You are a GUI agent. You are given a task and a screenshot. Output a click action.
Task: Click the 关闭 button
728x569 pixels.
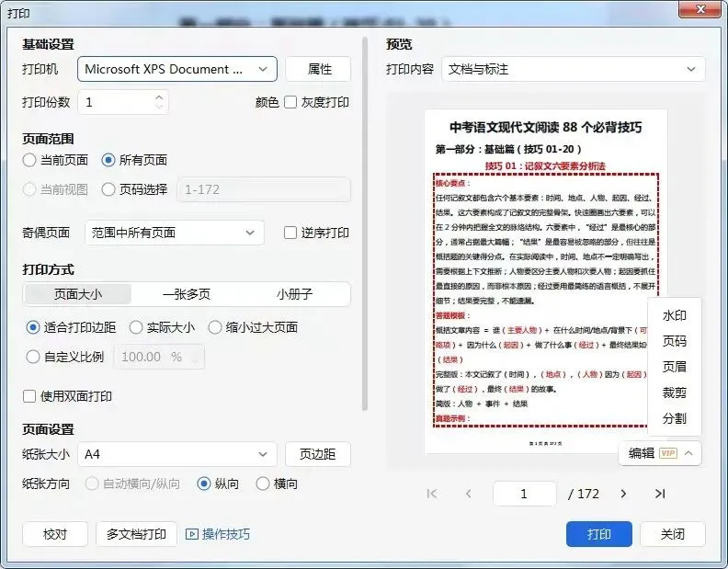673,534
